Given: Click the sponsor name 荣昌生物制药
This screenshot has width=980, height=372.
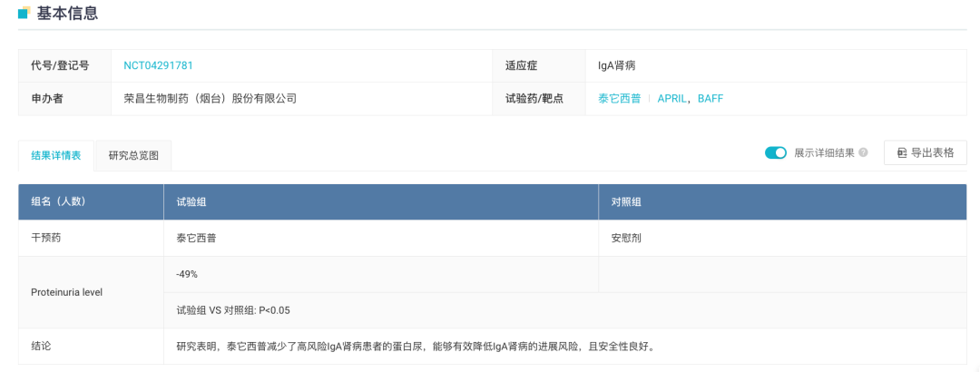Looking at the screenshot, I should click(210, 98).
